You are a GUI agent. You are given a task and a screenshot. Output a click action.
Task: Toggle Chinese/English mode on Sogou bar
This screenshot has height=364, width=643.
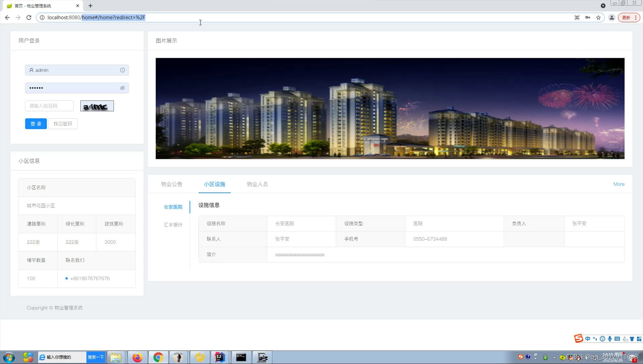click(x=588, y=339)
